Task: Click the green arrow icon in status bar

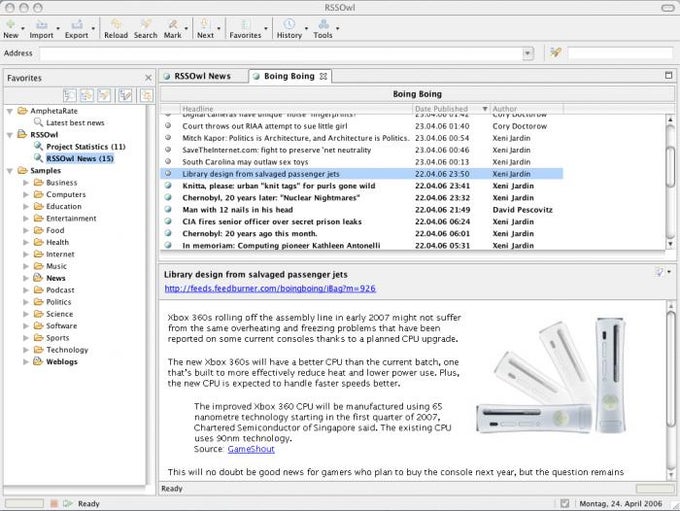Action: [x=67, y=503]
